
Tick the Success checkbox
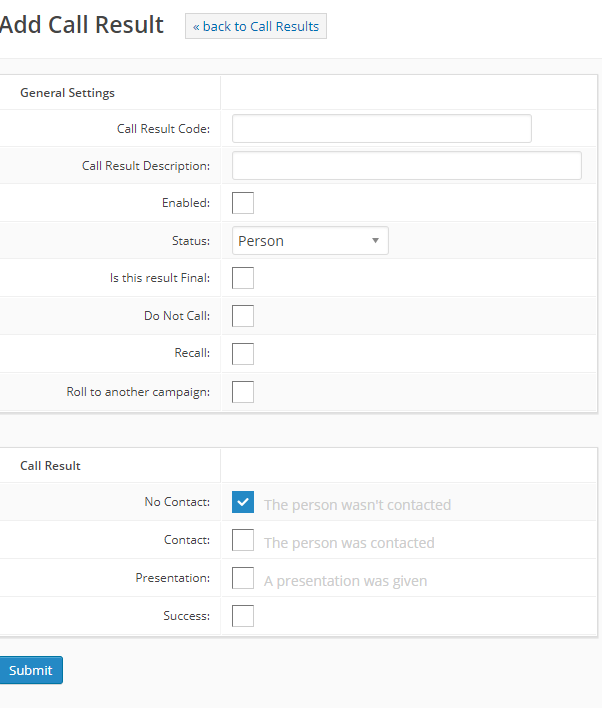243,616
